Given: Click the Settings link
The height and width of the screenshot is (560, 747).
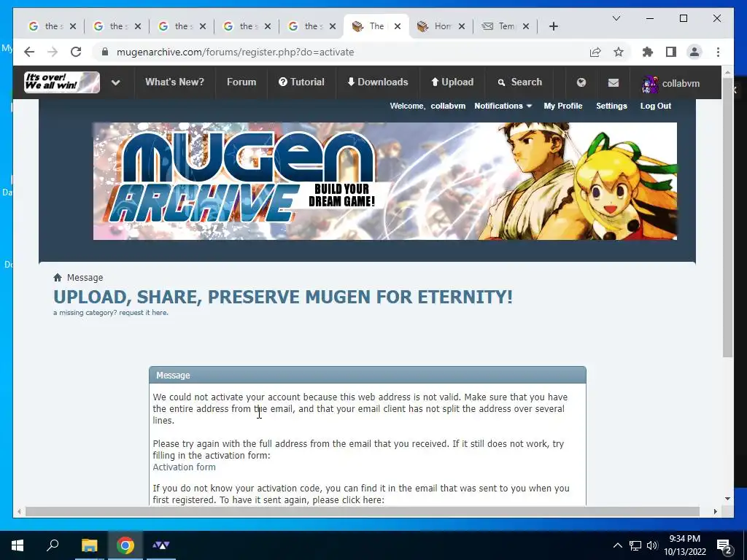Looking at the screenshot, I should click(x=611, y=106).
